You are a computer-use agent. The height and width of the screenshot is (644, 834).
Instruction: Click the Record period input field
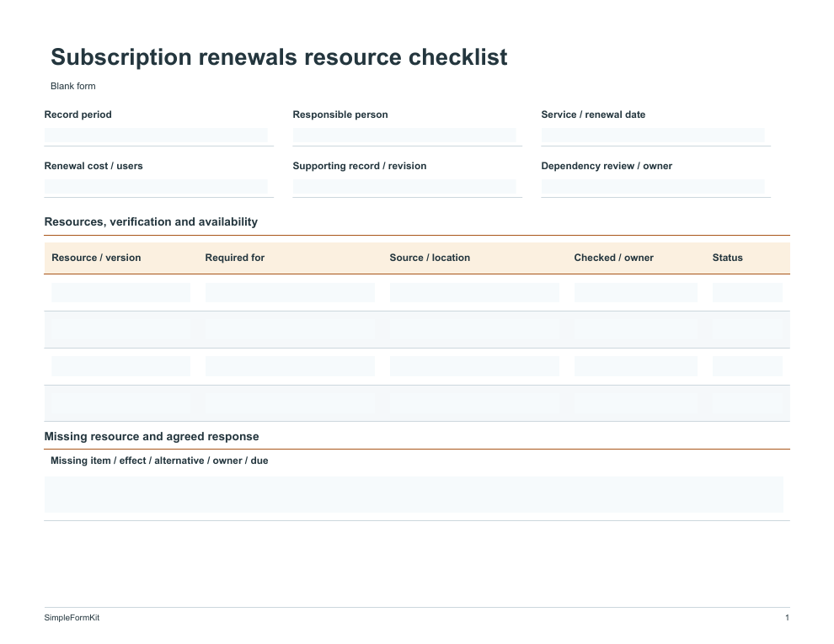[x=156, y=136]
